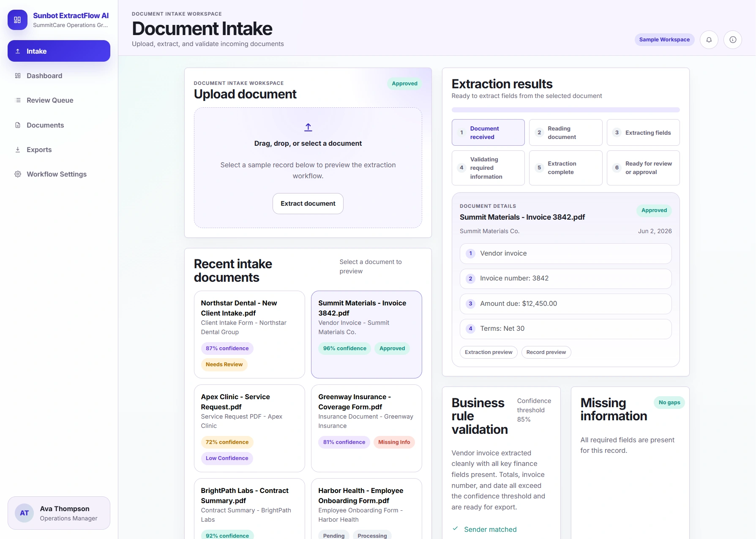Viewport: 756px width, 539px height.
Task: Click the Pending status badge
Action: pyautogui.click(x=334, y=535)
